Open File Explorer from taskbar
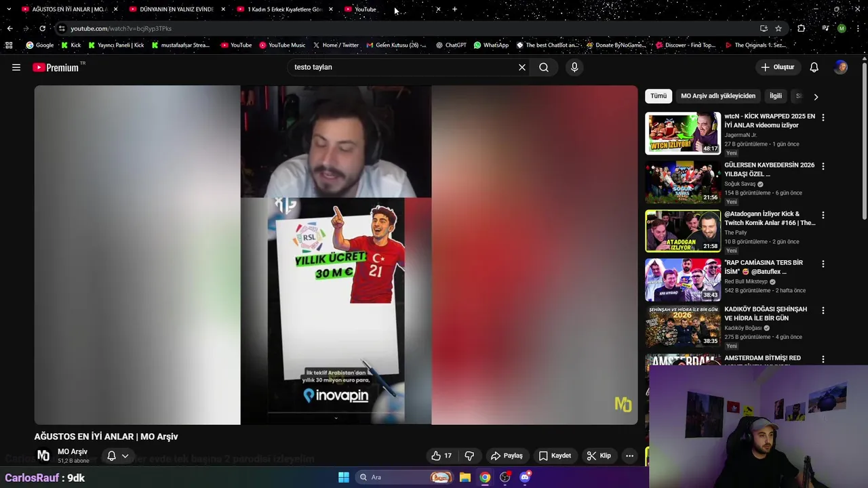 pos(465,477)
